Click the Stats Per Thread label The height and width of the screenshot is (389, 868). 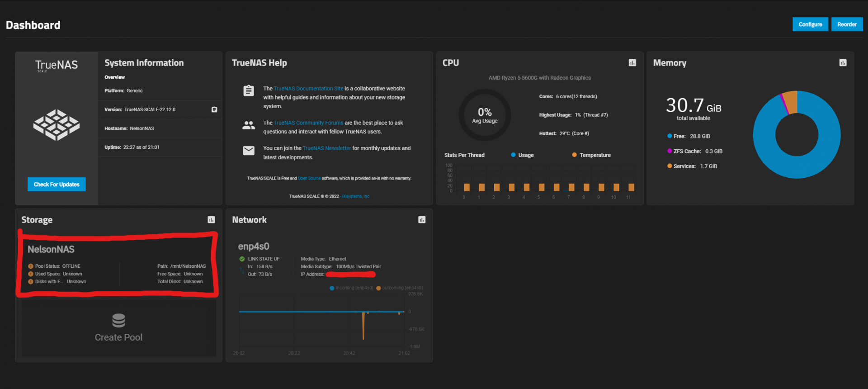click(464, 155)
